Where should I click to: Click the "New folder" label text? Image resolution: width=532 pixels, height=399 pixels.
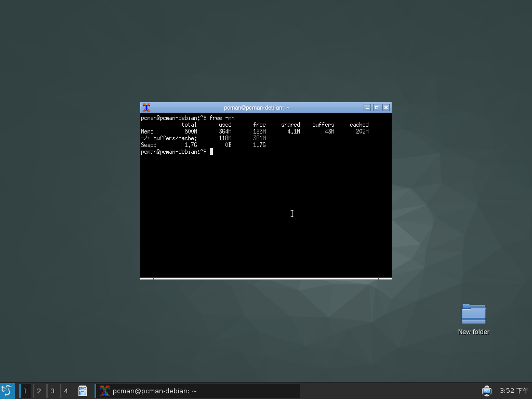point(473,332)
